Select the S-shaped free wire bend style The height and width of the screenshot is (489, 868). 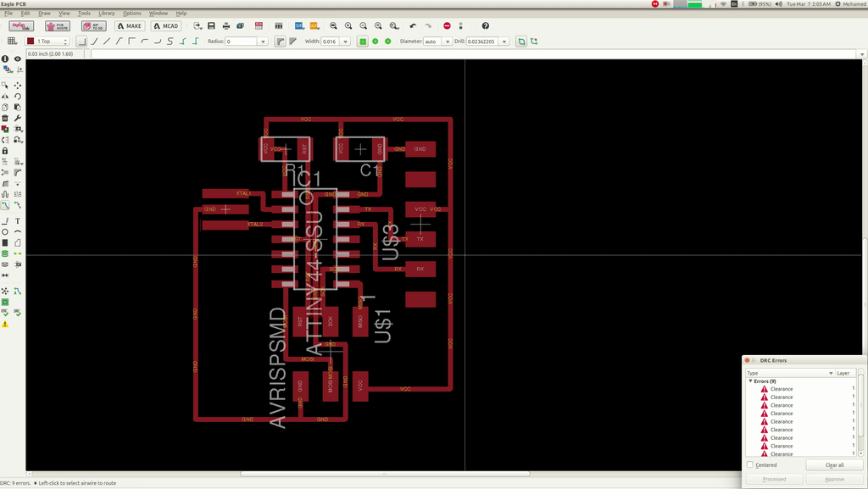pyautogui.click(x=170, y=42)
